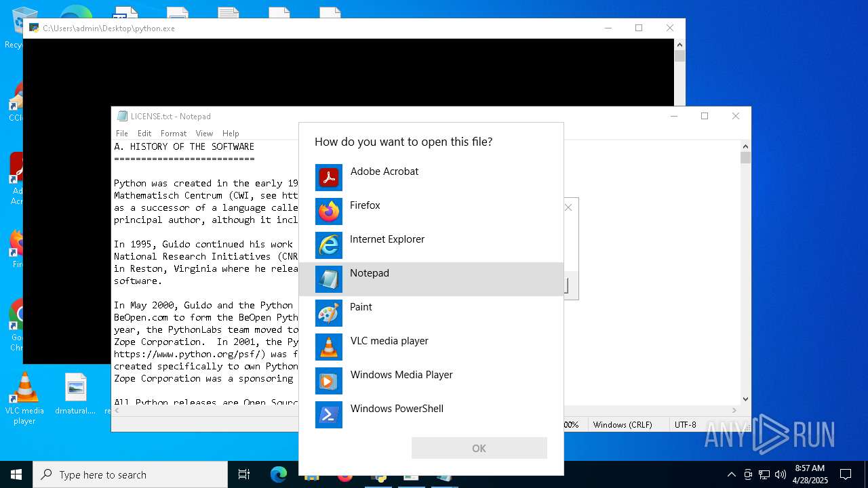Show hidden system tray icons
Viewport: 868px width, 488px height.
731,474
